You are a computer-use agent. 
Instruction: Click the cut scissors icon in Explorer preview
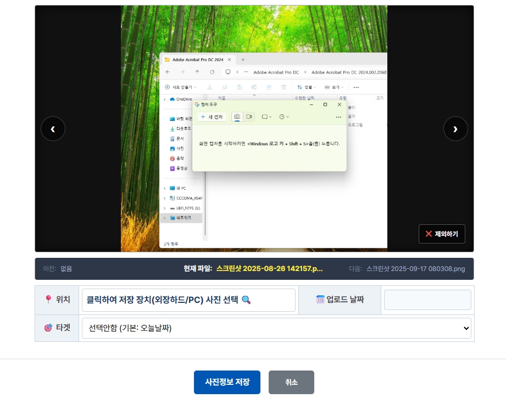[210, 87]
